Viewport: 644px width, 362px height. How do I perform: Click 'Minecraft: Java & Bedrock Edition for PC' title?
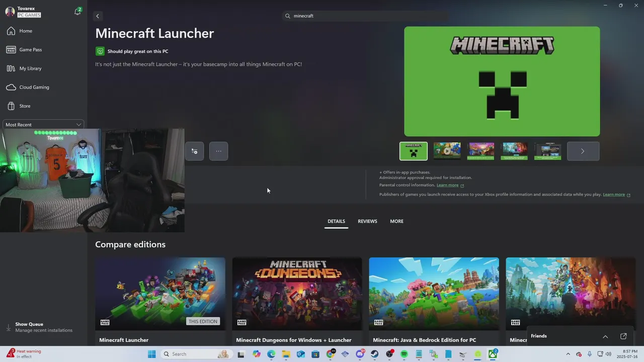click(425, 340)
